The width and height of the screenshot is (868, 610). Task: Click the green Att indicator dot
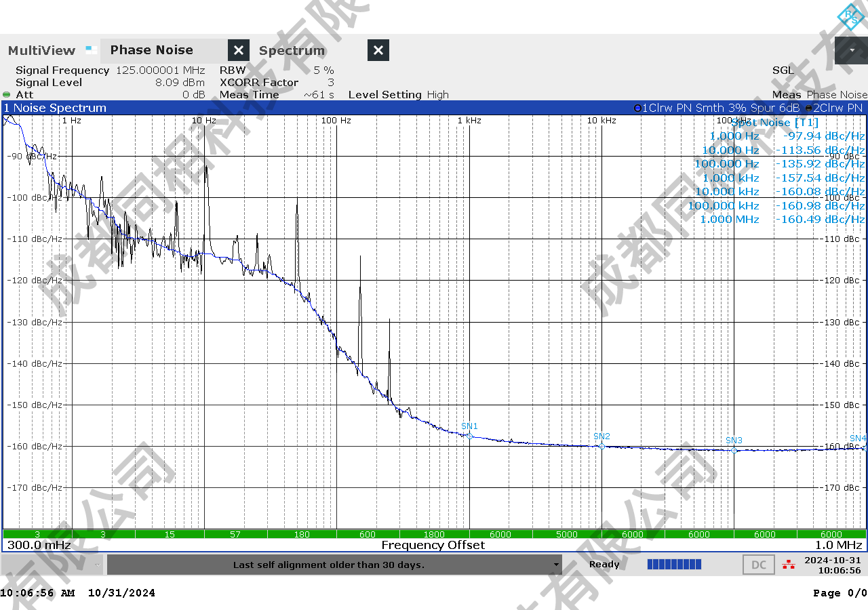pos(7,95)
